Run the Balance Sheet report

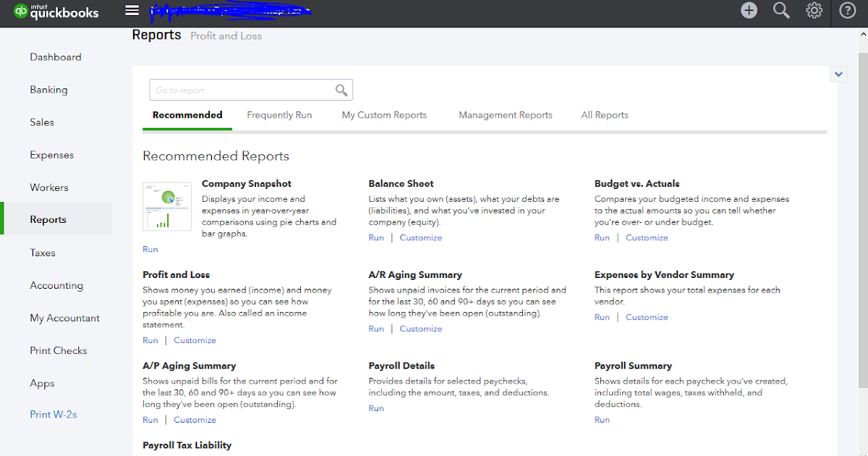point(376,237)
